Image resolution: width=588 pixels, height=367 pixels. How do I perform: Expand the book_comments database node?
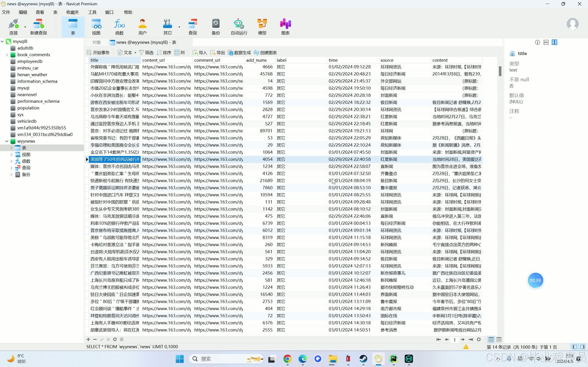7,55
